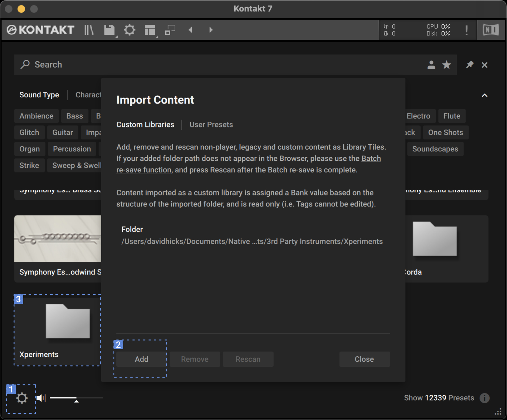The image size is (507, 420).
Task: Toggle the Glitch tag
Action: [29, 132]
